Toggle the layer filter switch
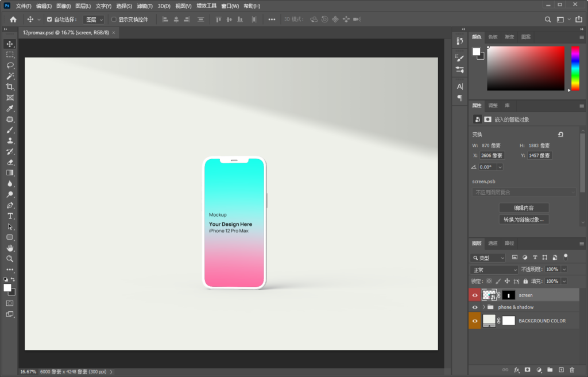The image size is (588, 377). coord(566,257)
